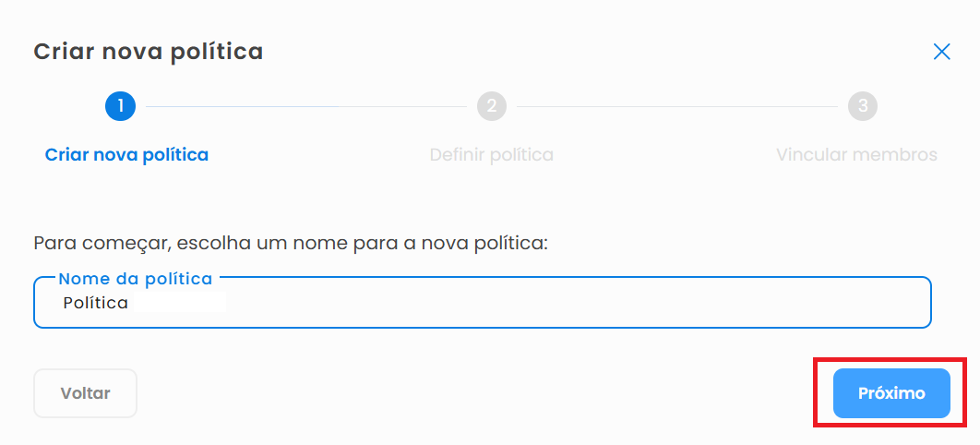Jump to the Definir política step label
The height and width of the screenshot is (445, 980).
point(491,154)
